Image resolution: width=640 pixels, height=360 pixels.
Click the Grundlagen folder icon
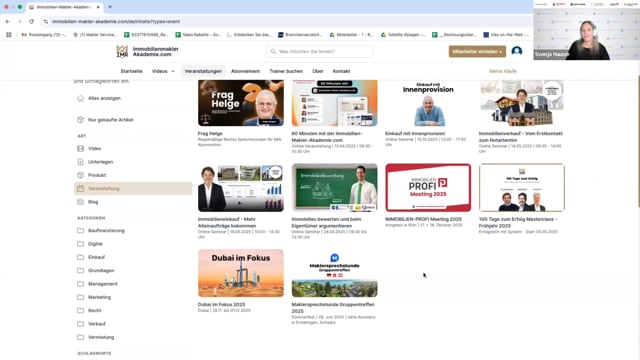[80, 270]
